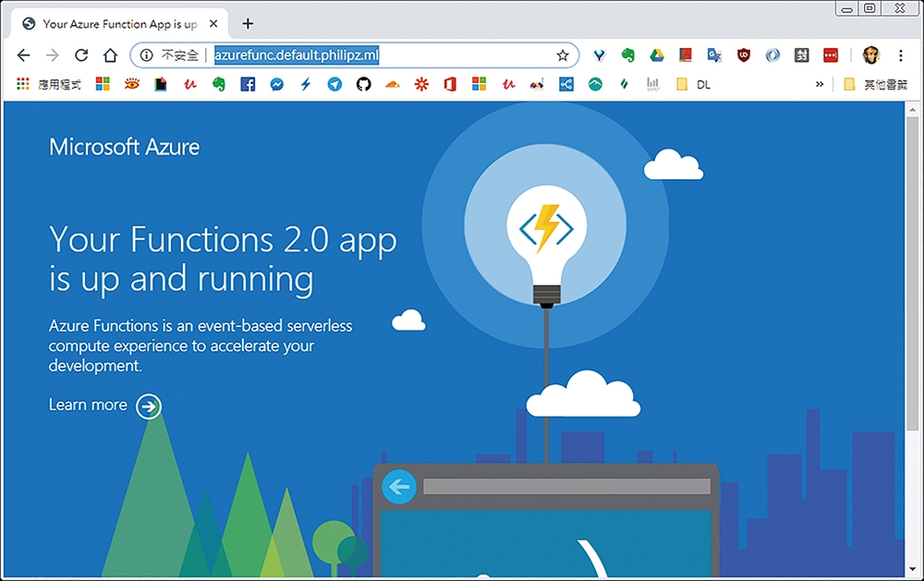This screenshot has width=924, height=581.
Task: Open the browser home page
Action: [110, 55]
